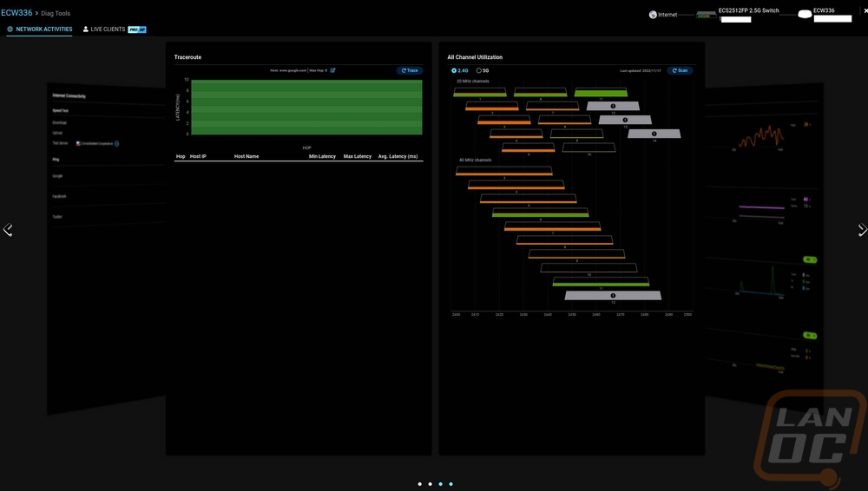
Task: Open the Network Activities tab
Action: point(39,29)
